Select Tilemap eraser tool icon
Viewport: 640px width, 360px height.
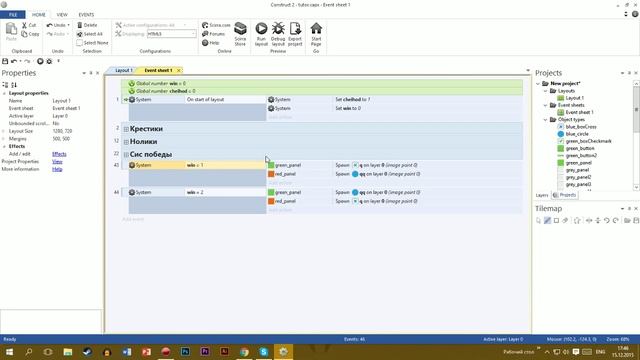point(565,220)
